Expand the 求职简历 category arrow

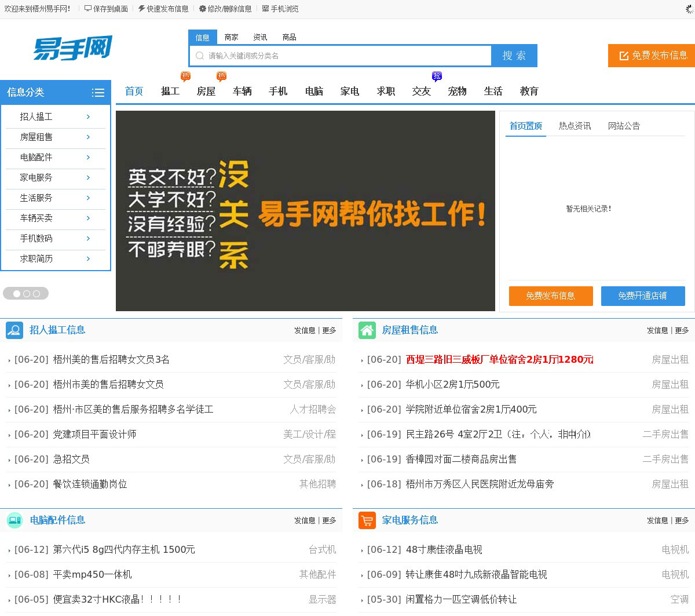coord(88,259)
